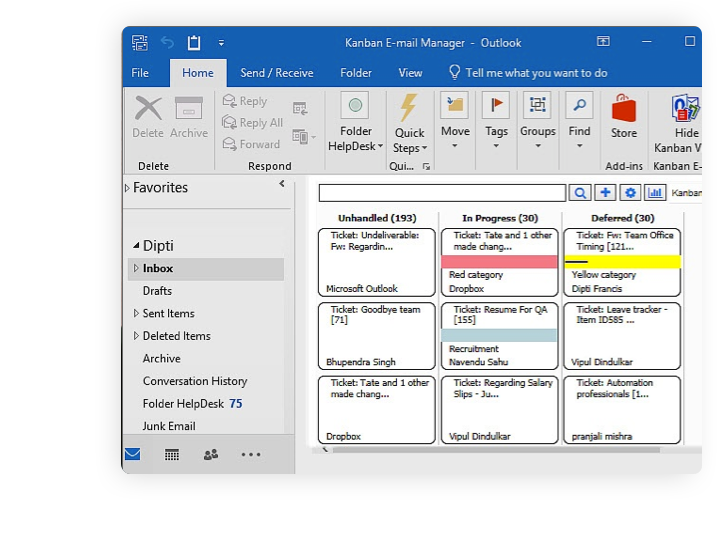Open Customize Quick Access Toolbar dropdown

coord(221,43)
